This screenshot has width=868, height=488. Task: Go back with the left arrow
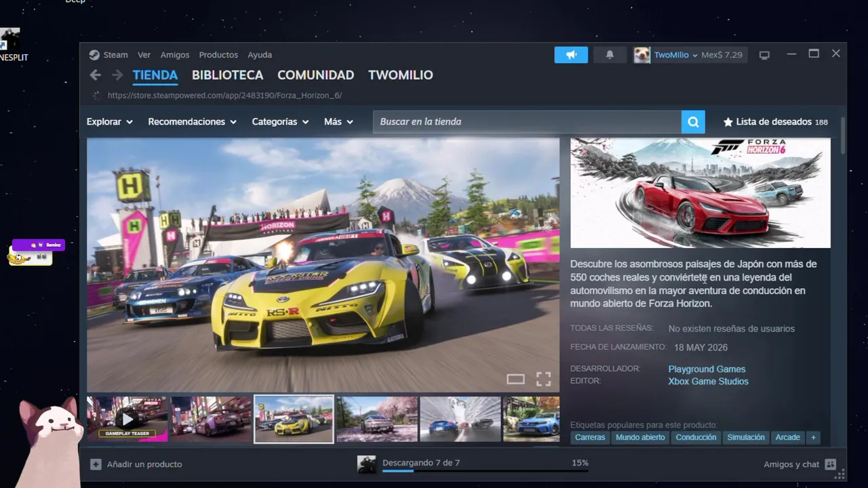[x=96, y=75]
